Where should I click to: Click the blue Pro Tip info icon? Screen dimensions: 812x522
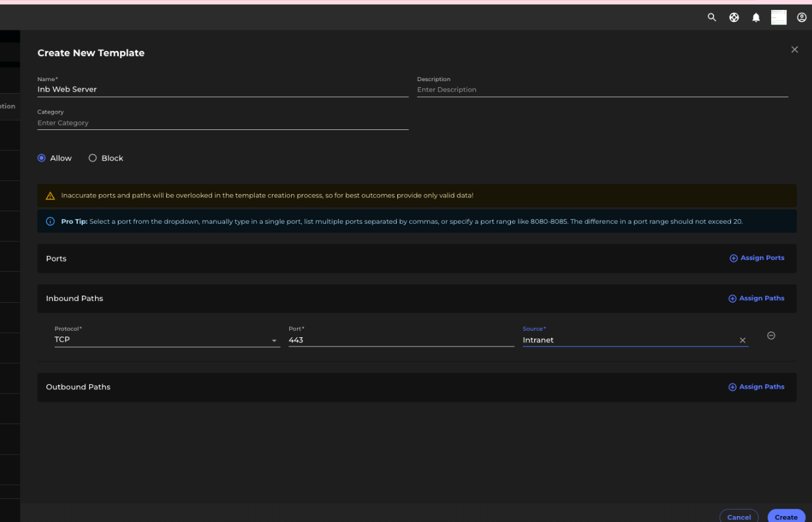coord(50,222)
